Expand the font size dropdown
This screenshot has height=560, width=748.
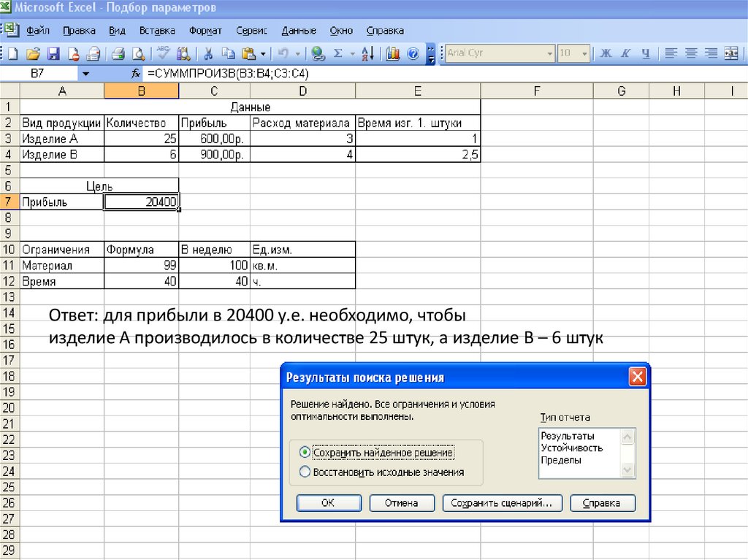point(585,53)
